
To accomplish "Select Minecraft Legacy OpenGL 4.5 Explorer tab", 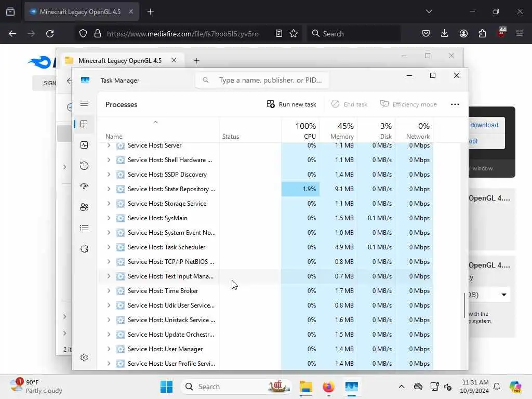I will pos(120,60).
